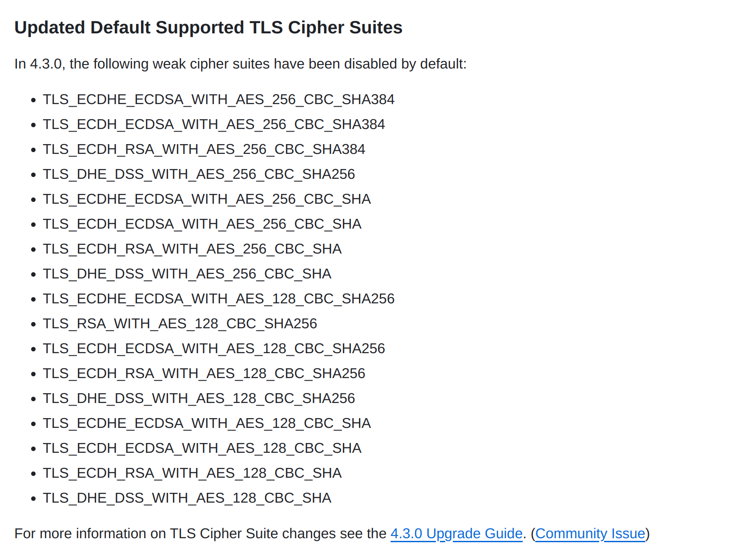Click TLS_ECDH_ECDSA_WITH_AES_256_CBC_SHA384 list item

(213, 125)
